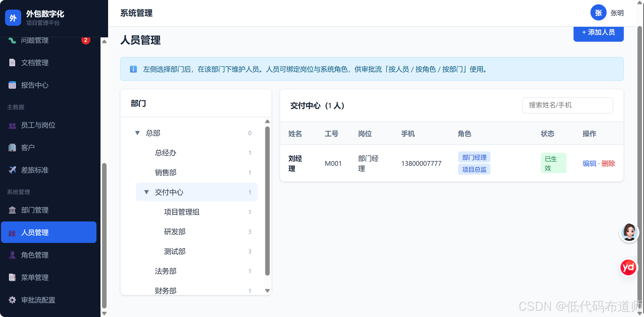Click the 审批流配置 gear icon

12,300
